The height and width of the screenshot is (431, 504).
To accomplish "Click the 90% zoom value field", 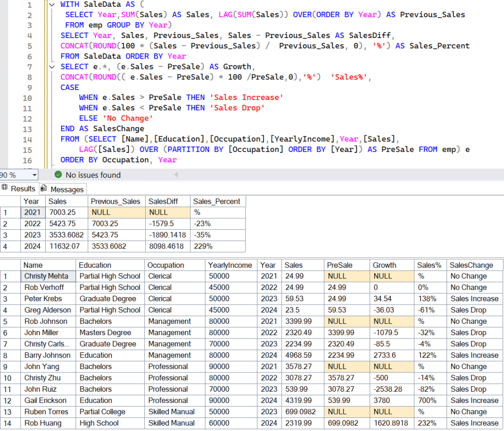I will [x=10, y=175].
